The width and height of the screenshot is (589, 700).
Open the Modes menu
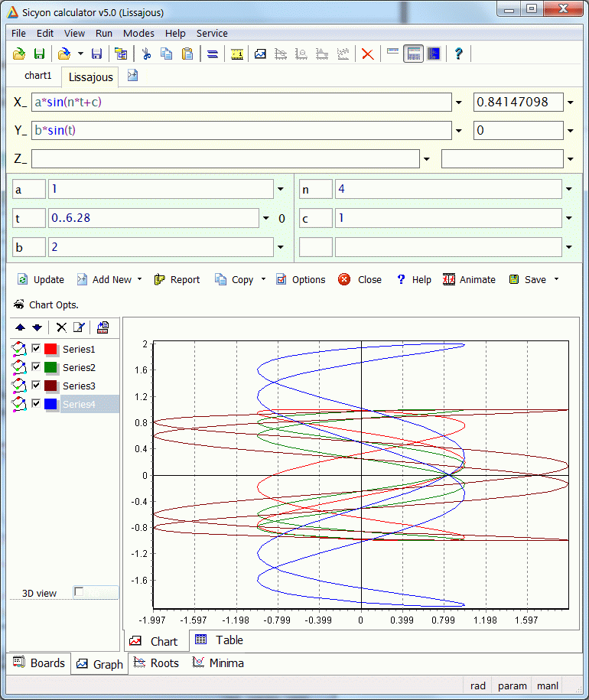coord(138,34)
